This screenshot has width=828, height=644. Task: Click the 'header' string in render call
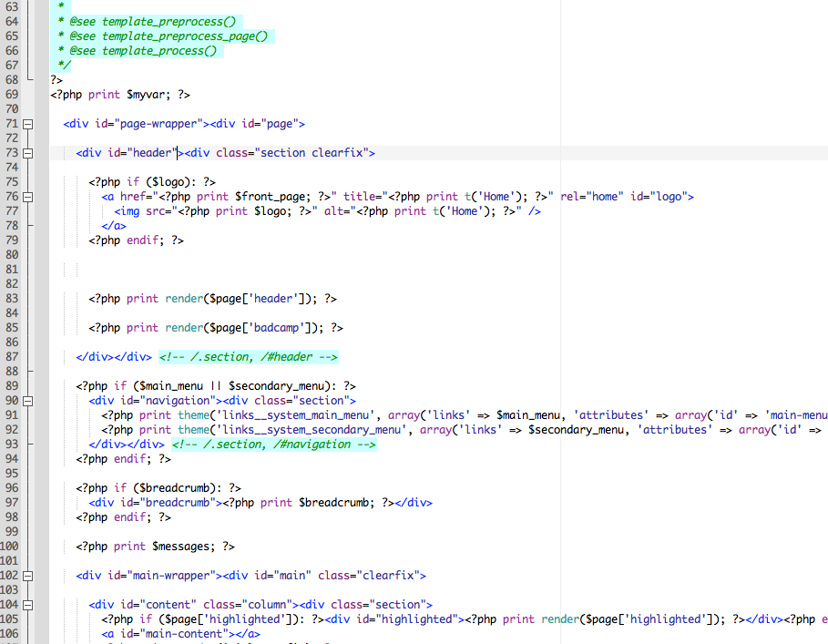click(x=273, y=299)
